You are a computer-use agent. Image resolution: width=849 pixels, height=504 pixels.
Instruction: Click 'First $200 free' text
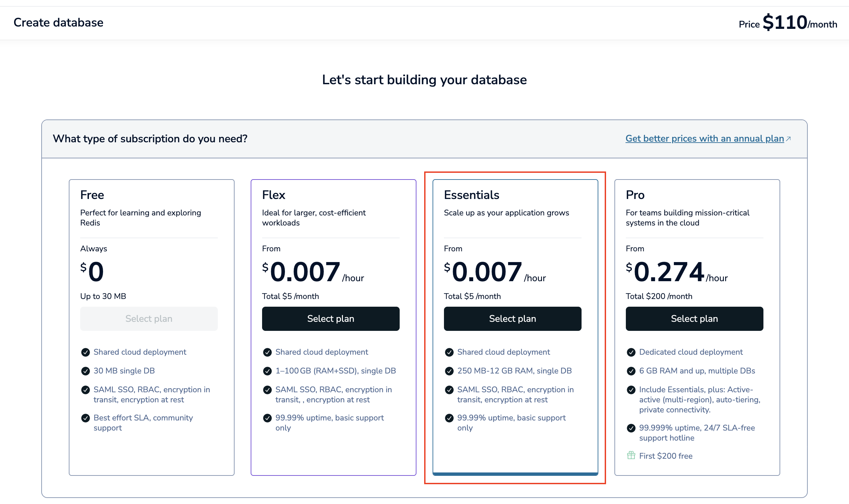click(666, 456)
